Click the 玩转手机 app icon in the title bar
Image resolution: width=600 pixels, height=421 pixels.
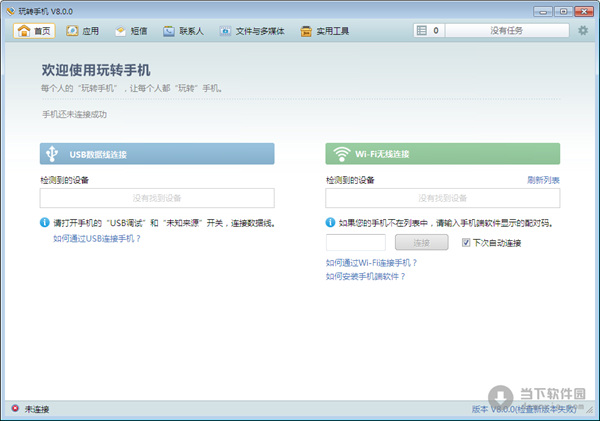tap(10, 10)
